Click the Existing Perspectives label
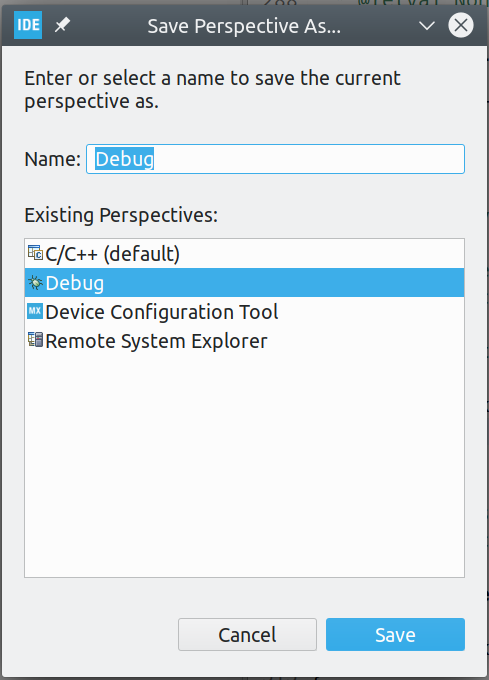Image resolution: width=489 pixels, height=680 pixels. click(x=121, y=215)
